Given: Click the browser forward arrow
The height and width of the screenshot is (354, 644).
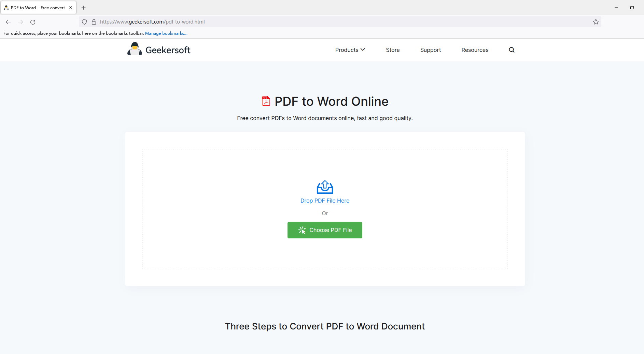Looking at the screenshot, I should (20, 22).
